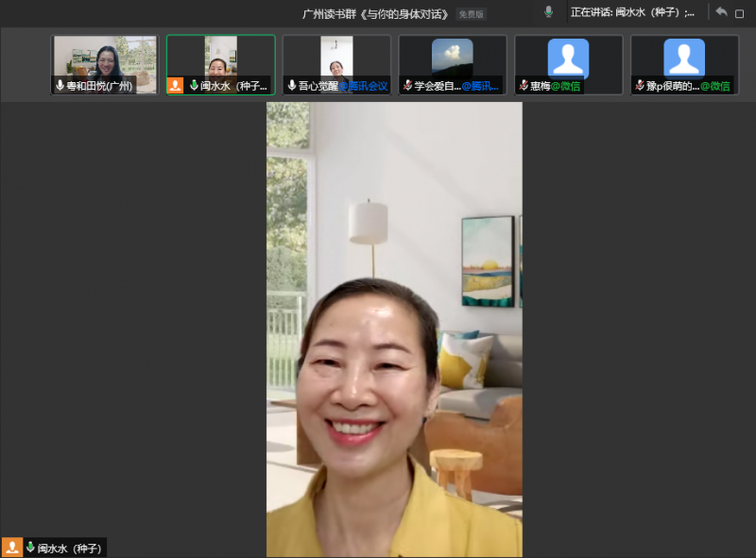Click green microphone icon on 闽水水 thumbnail
This screenshot has width=756, height=558.
(193, 86)
